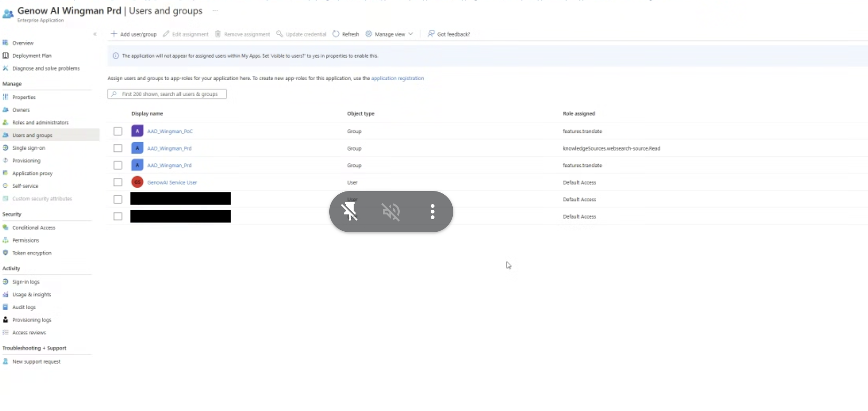Image resolution: width=868 pixels, height=411 pixels.
Task: Click Update credential toolbar item
Action: point(301,34)
